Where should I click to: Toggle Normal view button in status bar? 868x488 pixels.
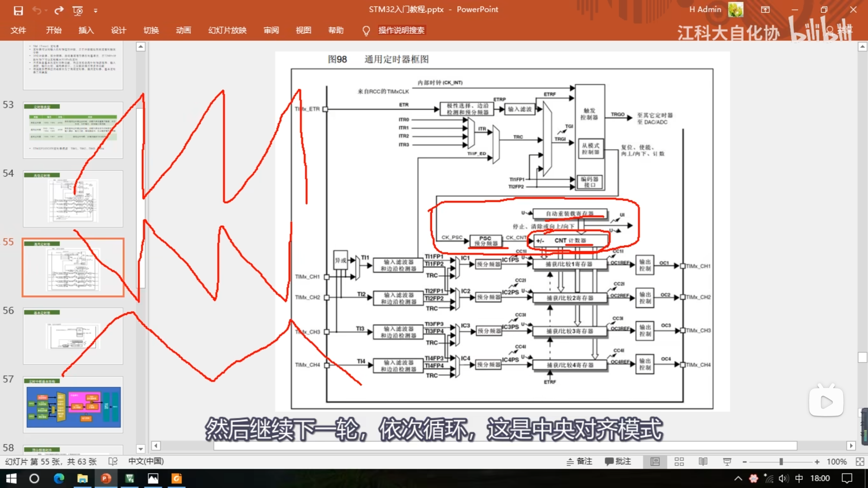(655, 462)
